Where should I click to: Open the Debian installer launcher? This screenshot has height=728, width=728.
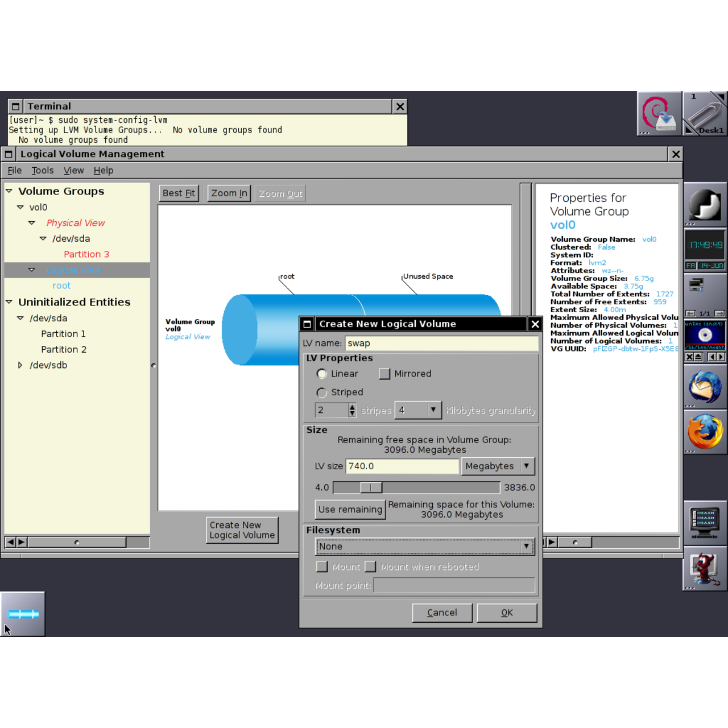point(659,113)
